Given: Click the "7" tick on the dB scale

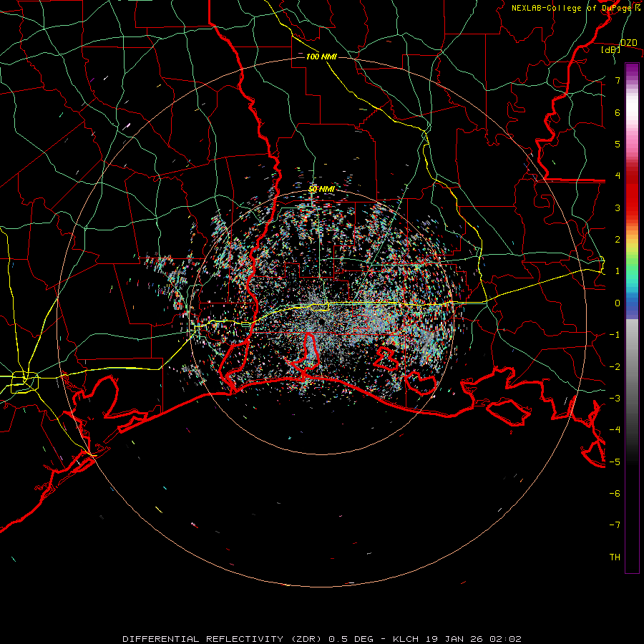Looking at the screenshot, I should 618,80.
